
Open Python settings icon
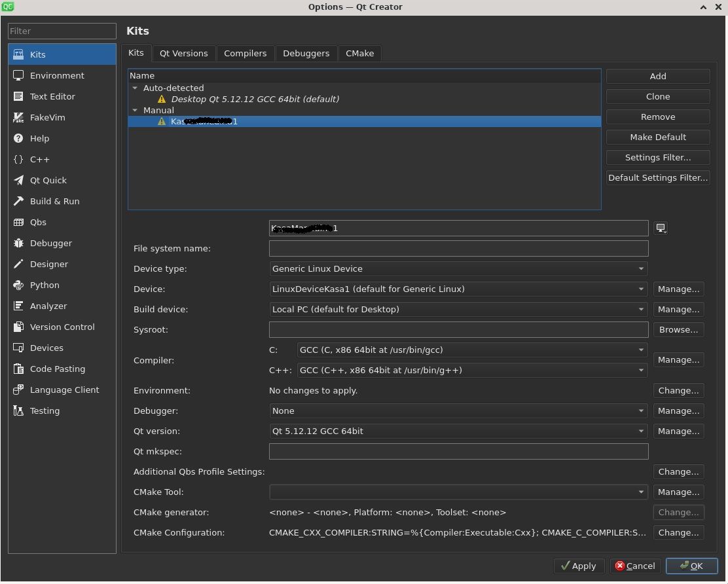[18, 285]
